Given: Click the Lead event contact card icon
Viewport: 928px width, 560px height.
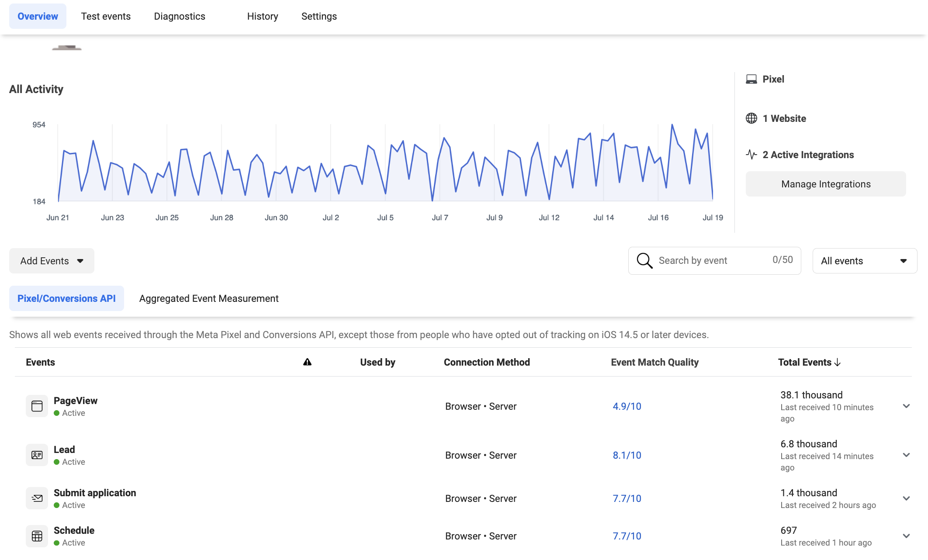Looking at the screenshot, I should tap(37, 455).
